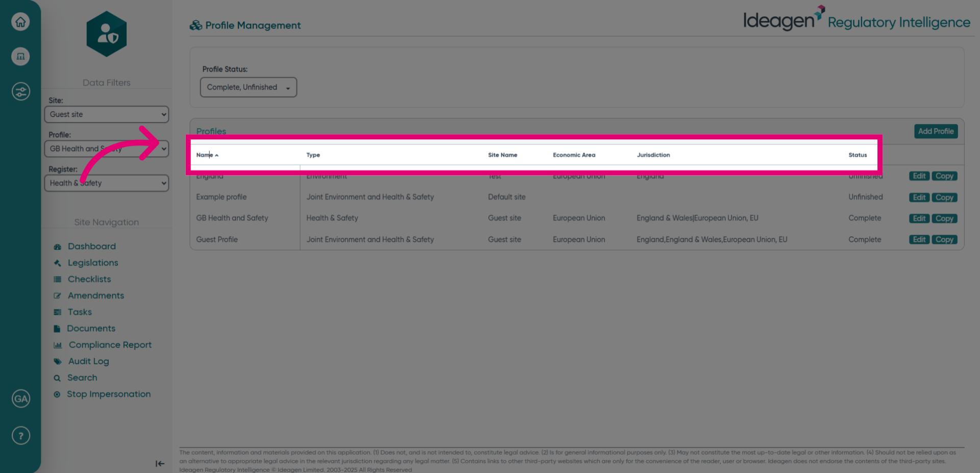Click the Jurisdiction column header
Viewport: 980px width, 473px height.
tap(653, 155)
